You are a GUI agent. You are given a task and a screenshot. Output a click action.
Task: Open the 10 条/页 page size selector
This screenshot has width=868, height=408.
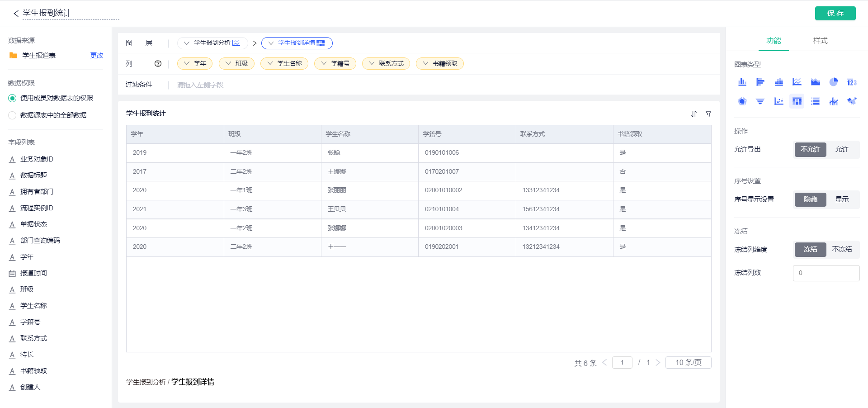coord(688,362)
